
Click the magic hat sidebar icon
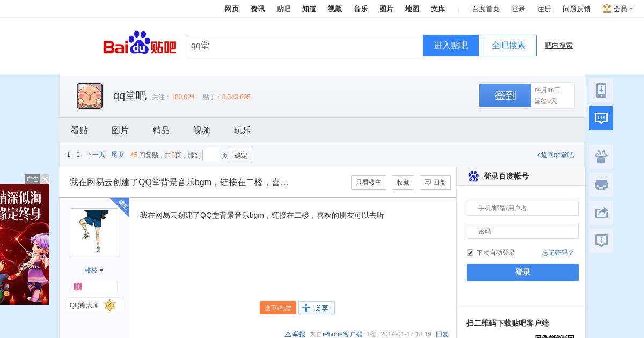pyautogui.click(x=601, y=157)
